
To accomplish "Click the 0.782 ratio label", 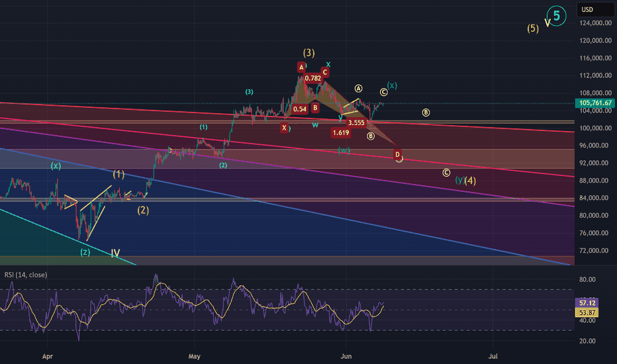I will coord(313,78).
